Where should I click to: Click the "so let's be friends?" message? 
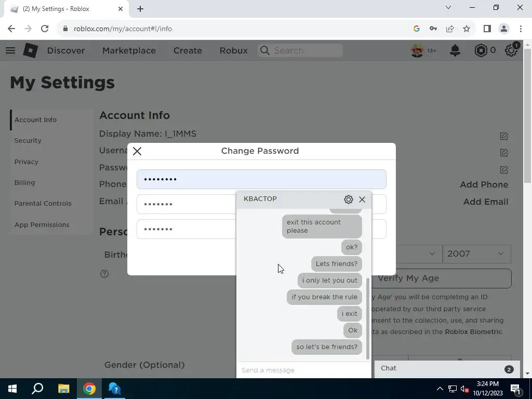click(x=327, y=347)
